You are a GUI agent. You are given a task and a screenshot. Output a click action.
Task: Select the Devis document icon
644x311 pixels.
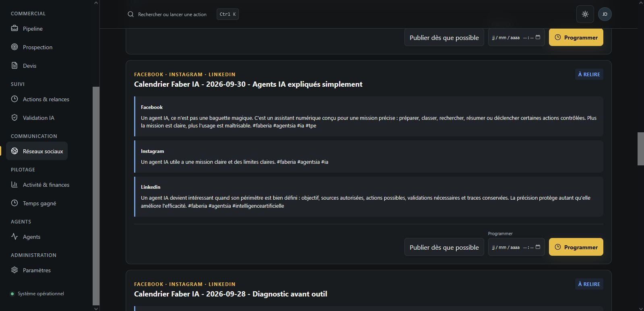(x=14, y=65)
